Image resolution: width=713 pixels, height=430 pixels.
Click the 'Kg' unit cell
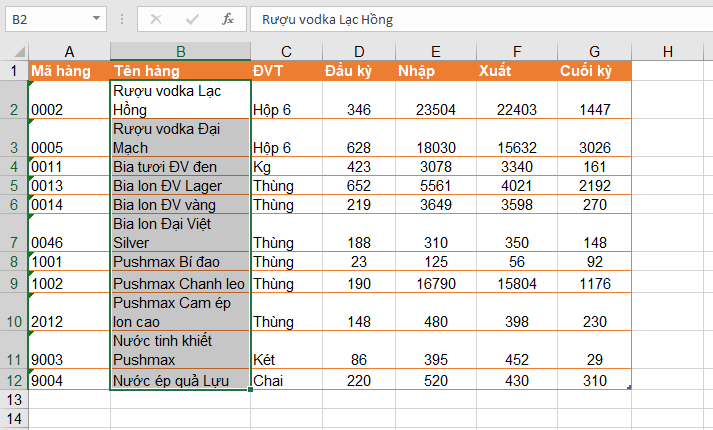point(286,166)
